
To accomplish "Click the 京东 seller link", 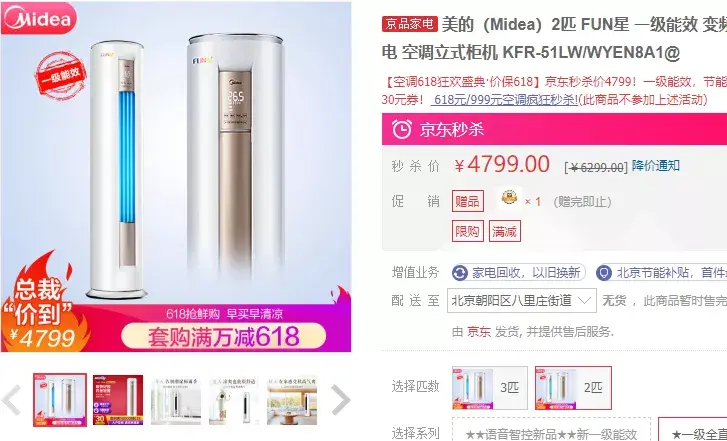I will pos(478,332).
